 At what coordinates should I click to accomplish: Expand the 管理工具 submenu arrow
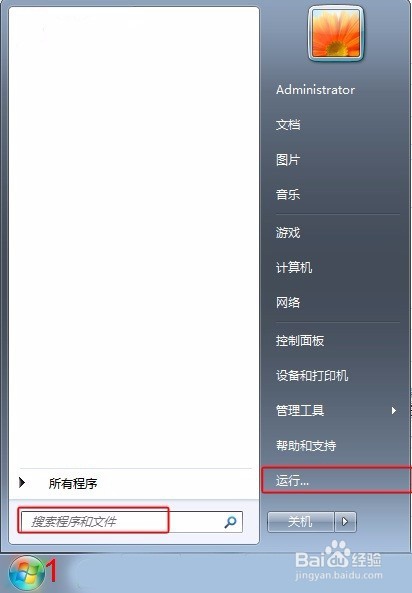point(394,410)
